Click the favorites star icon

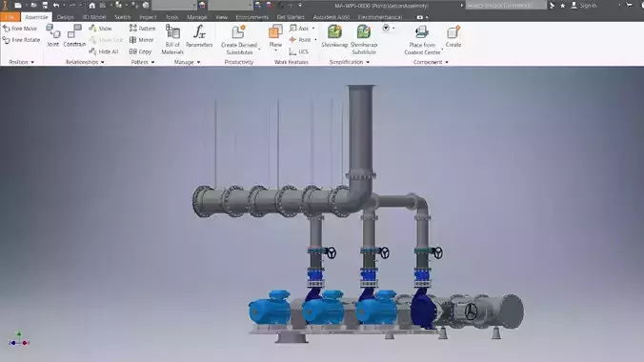tap(563, 6)
